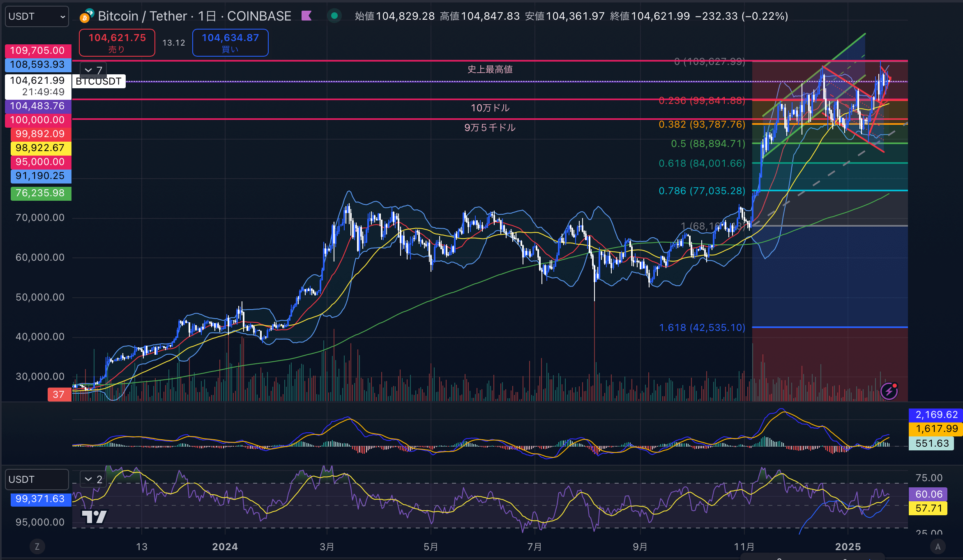
Task: Select the yellow 98,922.67 price label
Action: click(40, 148)
